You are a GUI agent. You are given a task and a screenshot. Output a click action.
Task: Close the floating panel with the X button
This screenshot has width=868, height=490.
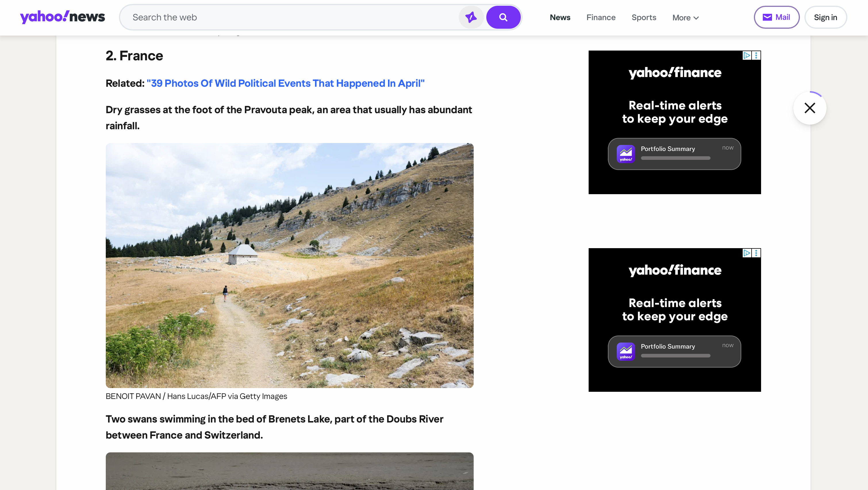point(810,108)
